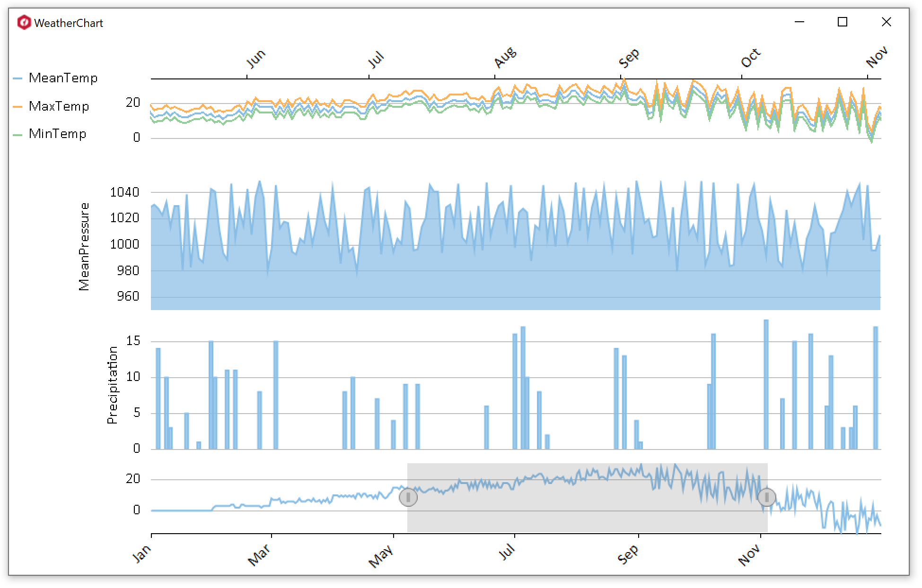Click the Aug label on top axis
922x588 pixels.
tap(505, 57)
